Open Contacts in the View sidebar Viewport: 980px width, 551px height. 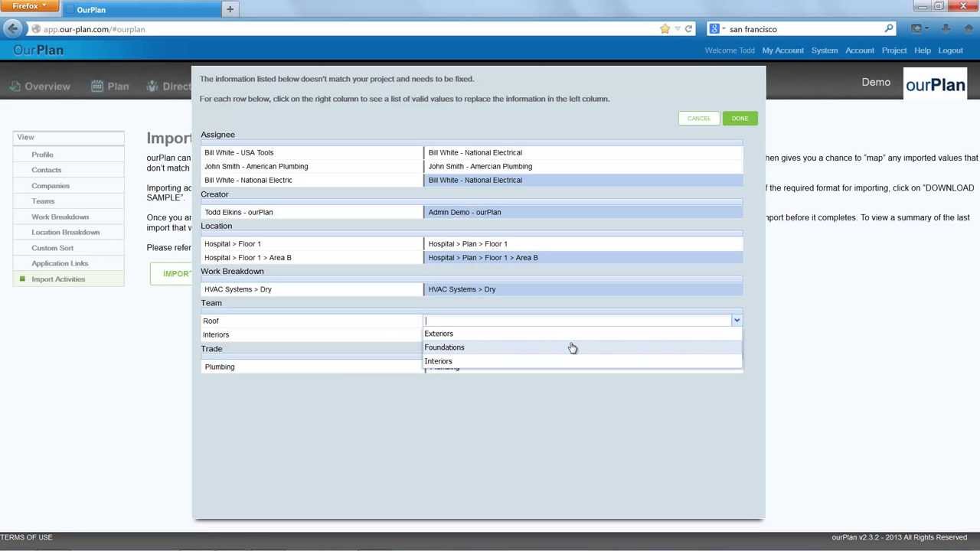pyautogui.click(x=46, y=170)
